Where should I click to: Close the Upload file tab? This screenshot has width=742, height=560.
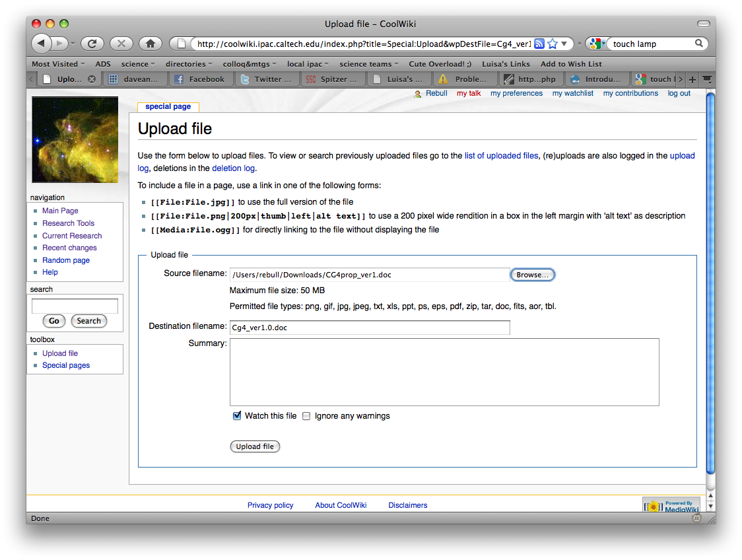[92, 79]
